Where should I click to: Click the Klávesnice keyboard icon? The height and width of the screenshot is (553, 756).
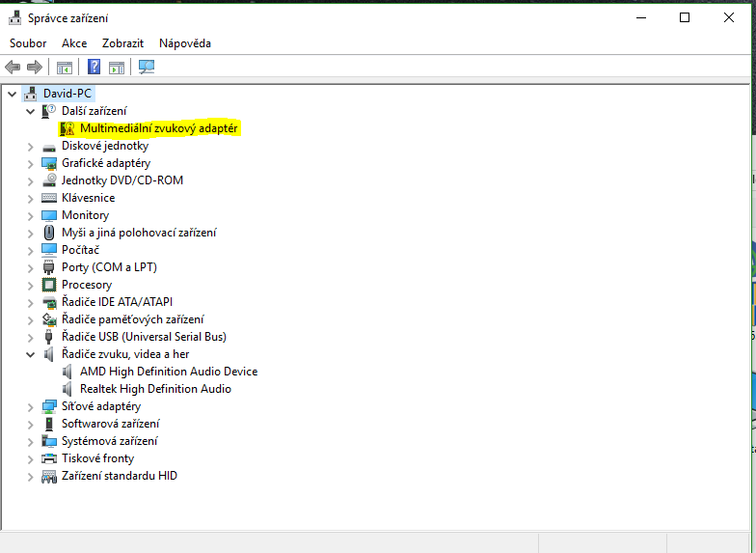coord(48,198)
